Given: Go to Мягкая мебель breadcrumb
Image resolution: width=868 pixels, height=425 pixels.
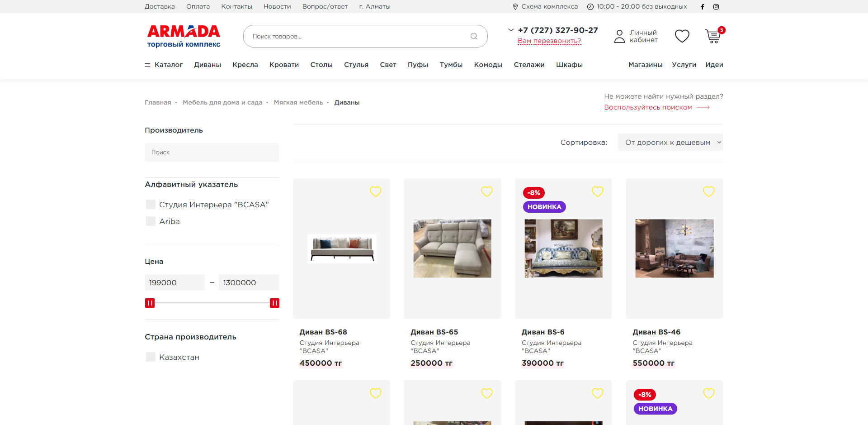Looking at the screenshot, I should coord(298,102).
